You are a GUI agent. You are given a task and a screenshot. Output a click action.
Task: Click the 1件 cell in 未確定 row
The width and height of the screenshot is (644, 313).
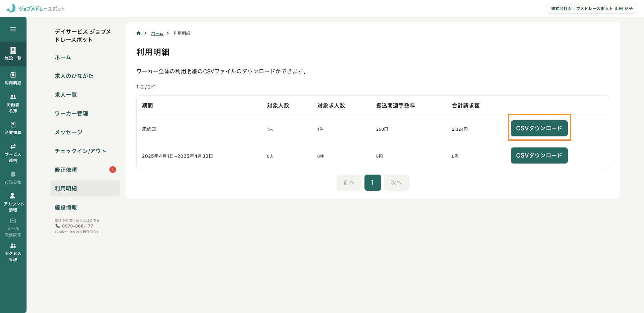320,129
